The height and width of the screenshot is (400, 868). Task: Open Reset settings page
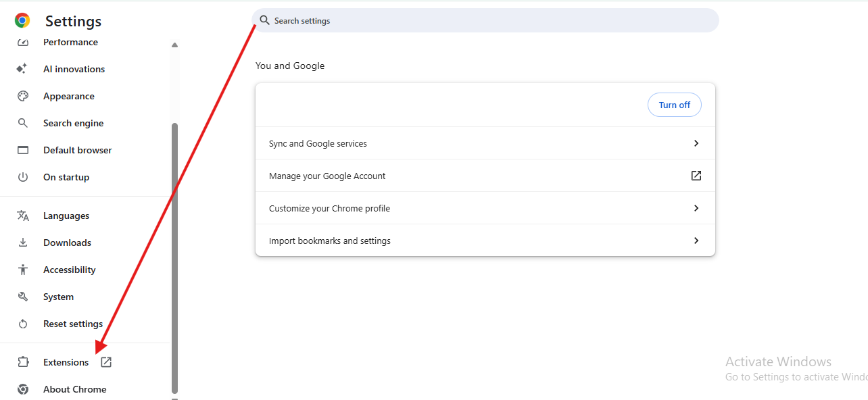tap(73, 324)
